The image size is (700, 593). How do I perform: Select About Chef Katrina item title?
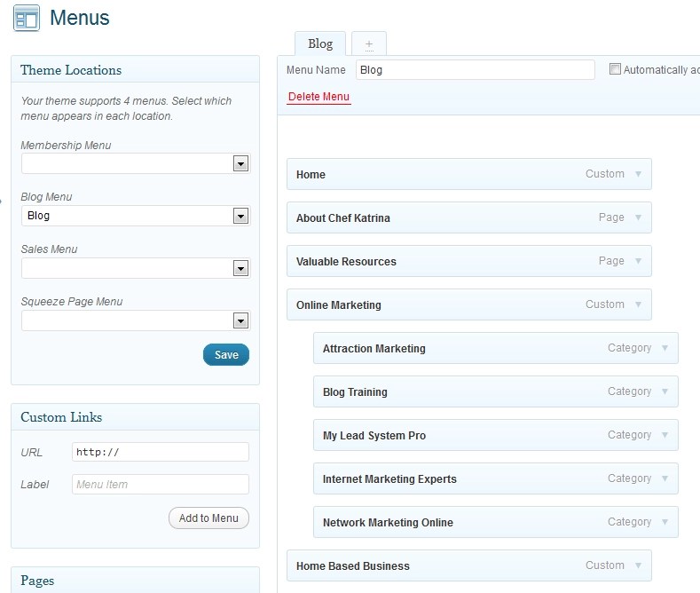(342, 217)
